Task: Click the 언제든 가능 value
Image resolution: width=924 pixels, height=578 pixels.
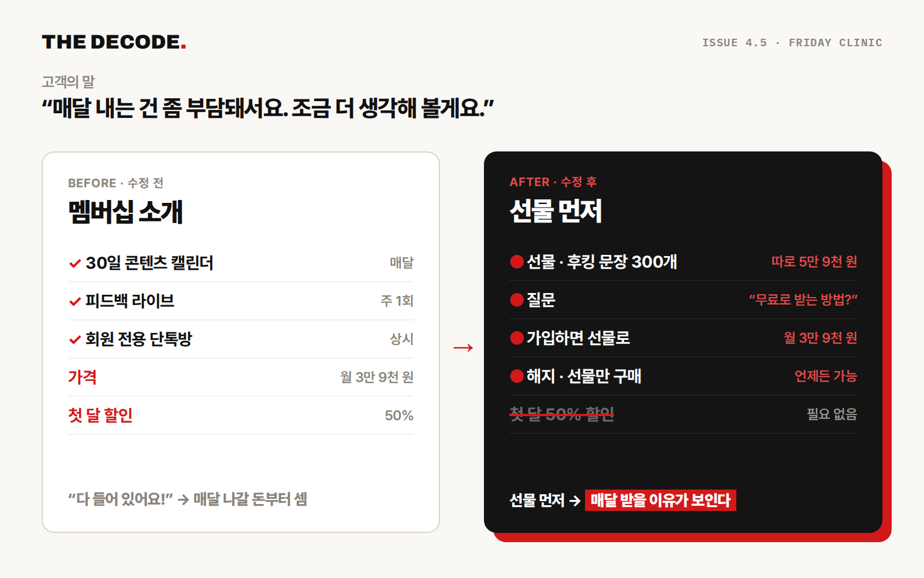Action: pos(826,376)
